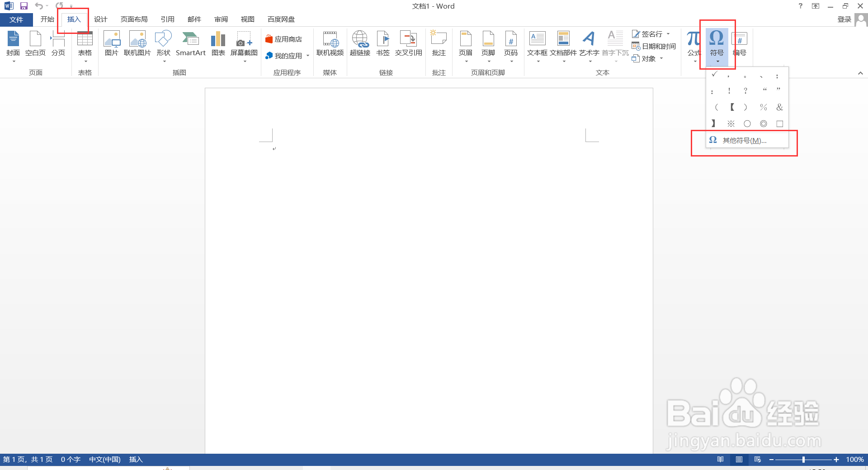Viewport: 868px width, 470px height.
Task: Insert the ampersand & symbol
Action: click(x=779, y=107)
